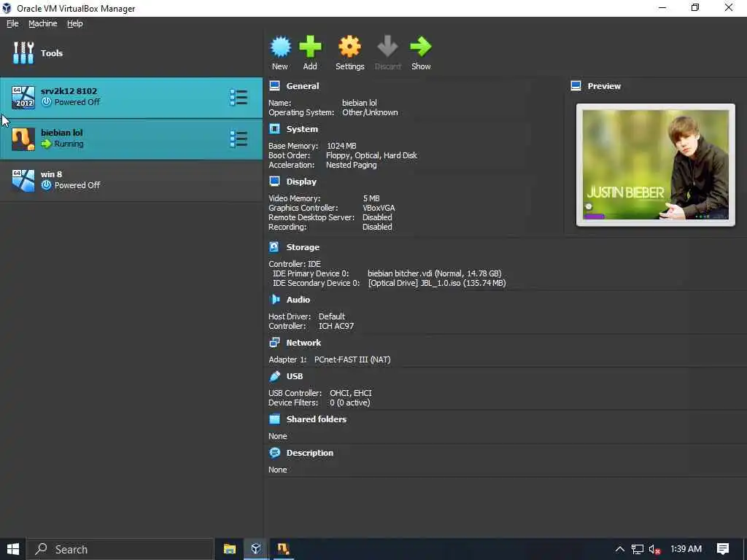
Task: Open the notification center icon
Action: [x=723, y=549]
